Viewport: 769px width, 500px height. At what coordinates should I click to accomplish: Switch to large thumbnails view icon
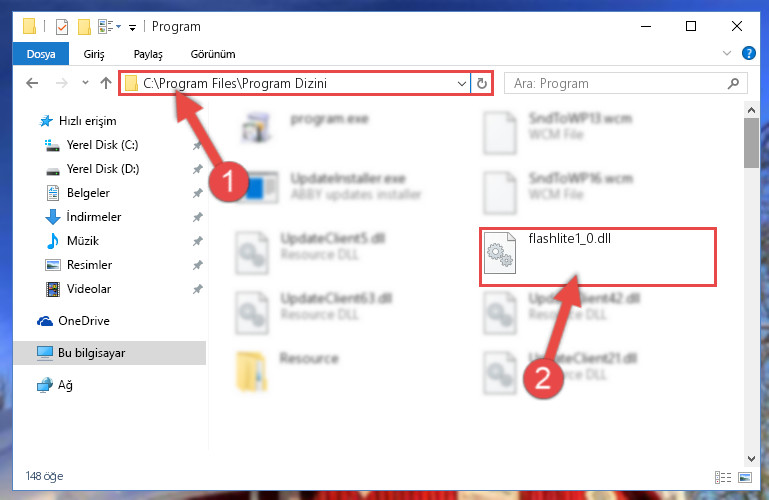[x=744, y=477]
